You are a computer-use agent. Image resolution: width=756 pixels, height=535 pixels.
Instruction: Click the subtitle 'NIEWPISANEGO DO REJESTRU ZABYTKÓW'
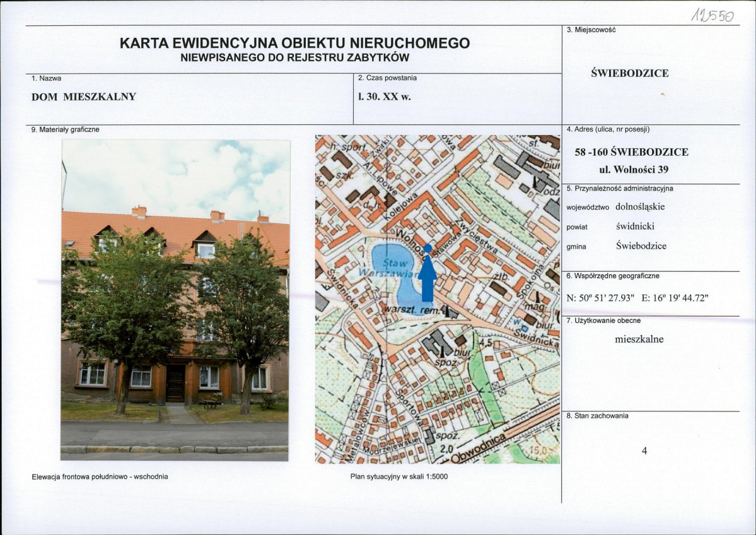pos(294,58)
